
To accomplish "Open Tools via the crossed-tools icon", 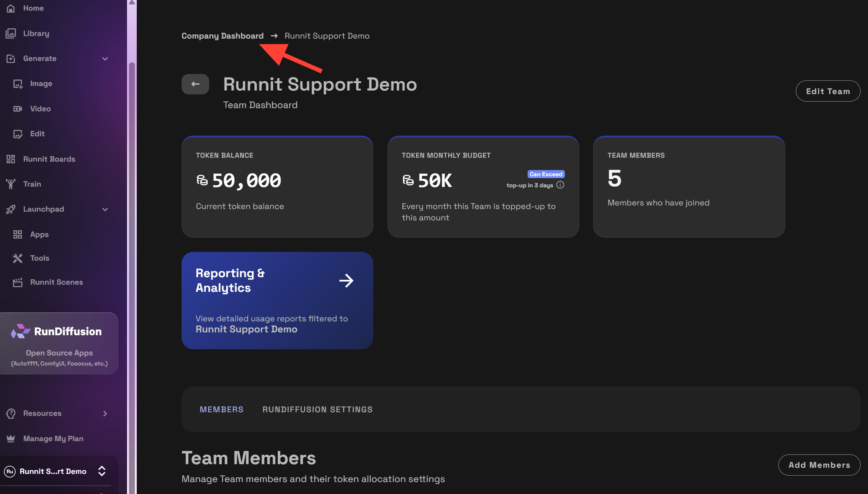I will tap(17, 258).
